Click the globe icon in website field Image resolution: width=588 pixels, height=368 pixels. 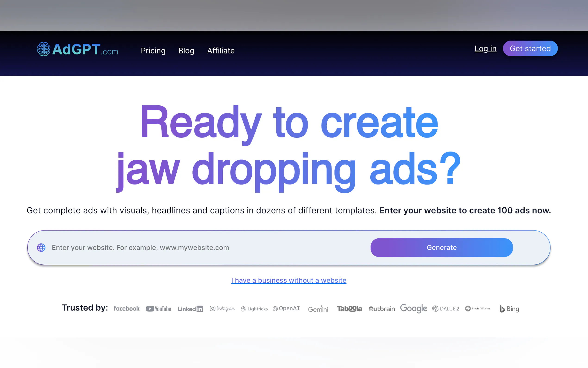point(41,247)
